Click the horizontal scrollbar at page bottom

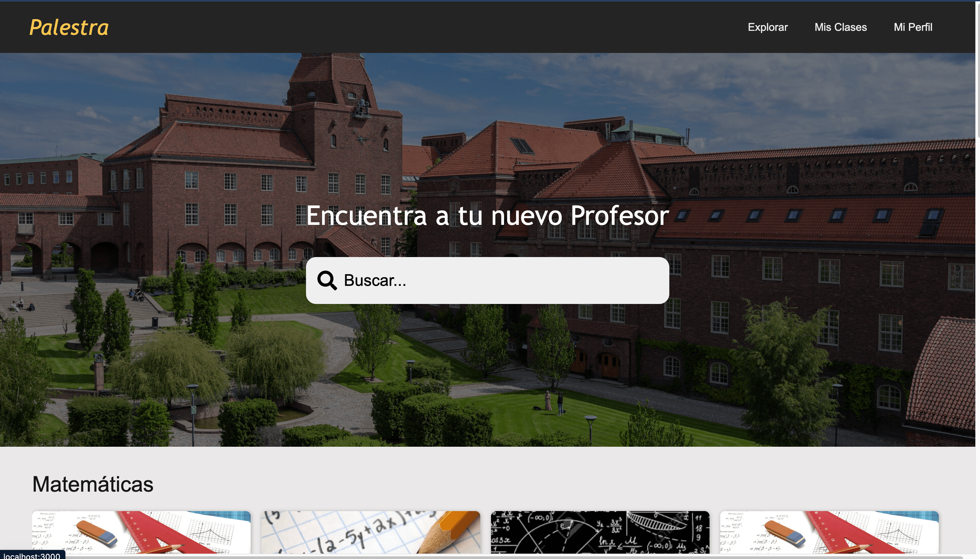pyautogui.click(x=488, y=557)
